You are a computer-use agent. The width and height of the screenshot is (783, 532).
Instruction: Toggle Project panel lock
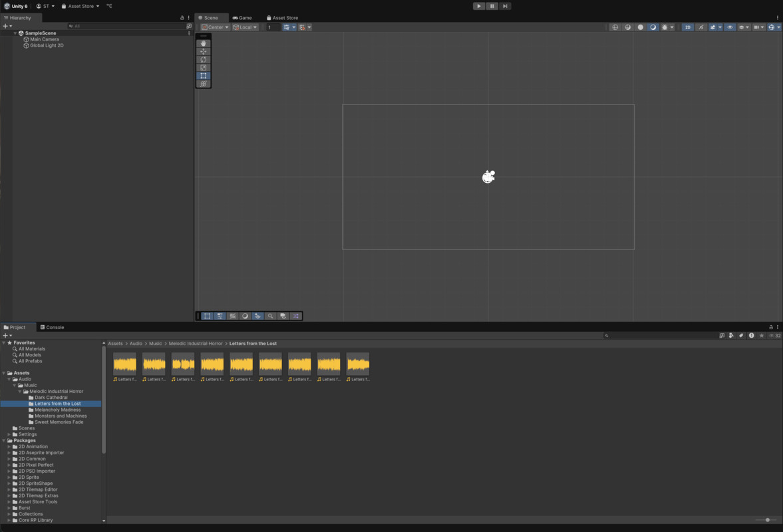[770, 327]
